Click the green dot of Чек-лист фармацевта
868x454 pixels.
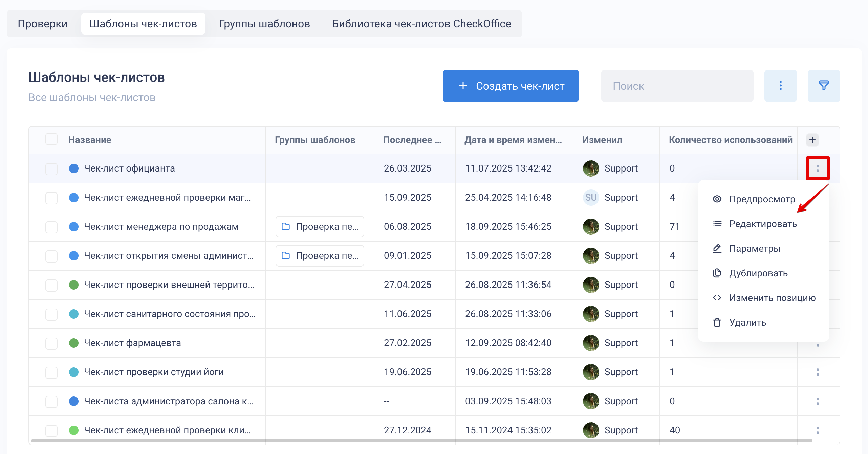74,343
